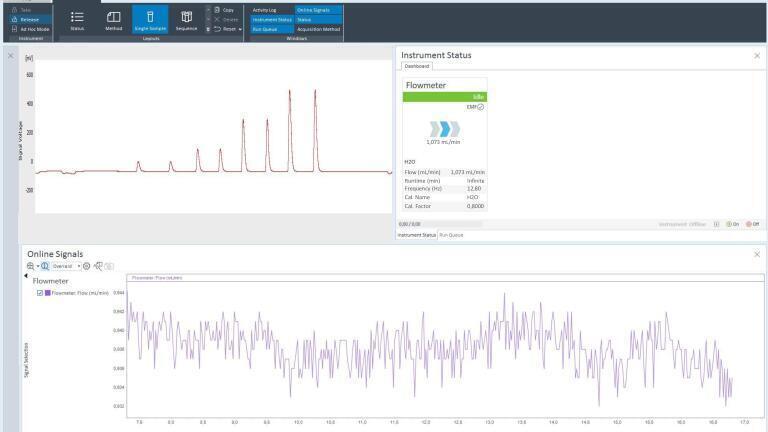Click the Delete layout icon
This screenshot has width=768, height=432.
click(x=226, y=20)
